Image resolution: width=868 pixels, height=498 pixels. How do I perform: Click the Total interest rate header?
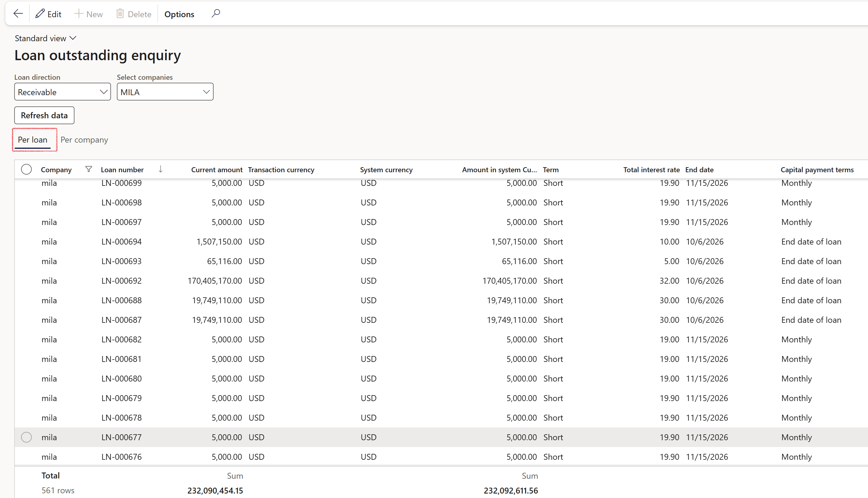point(651,170)
